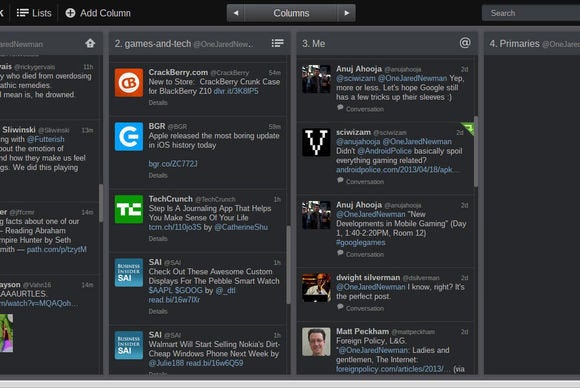This screenshot has height=388, width=580.
Task: Open the dbr.it/3K8fP5 link
Action: pyautogui.click(x=236, y=91)
